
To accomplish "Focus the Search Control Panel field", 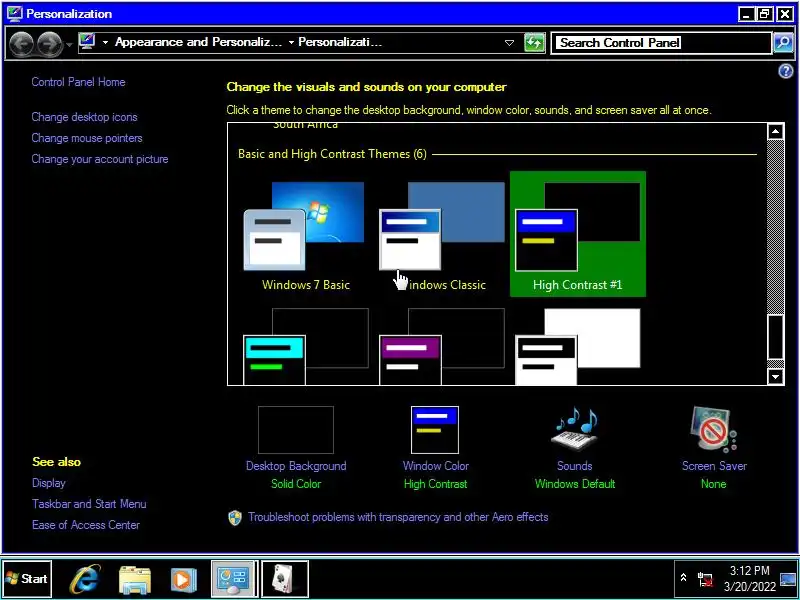I will tap(661, 43).
